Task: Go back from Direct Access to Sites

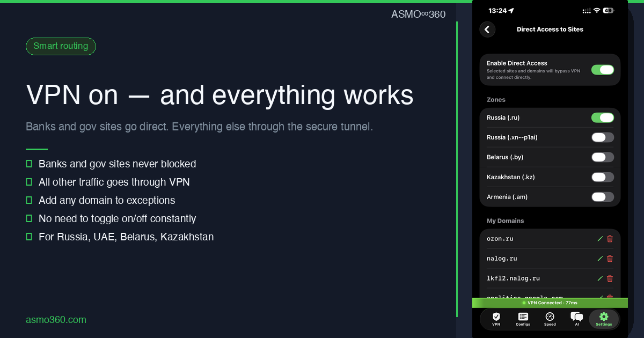Action: click(487, 30)
